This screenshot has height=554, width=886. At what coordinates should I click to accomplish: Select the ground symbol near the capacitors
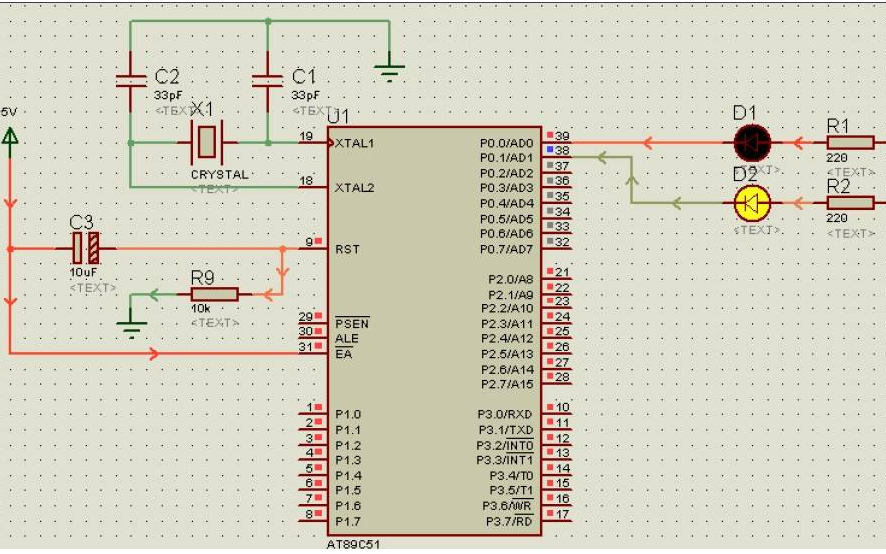point(390,70)
